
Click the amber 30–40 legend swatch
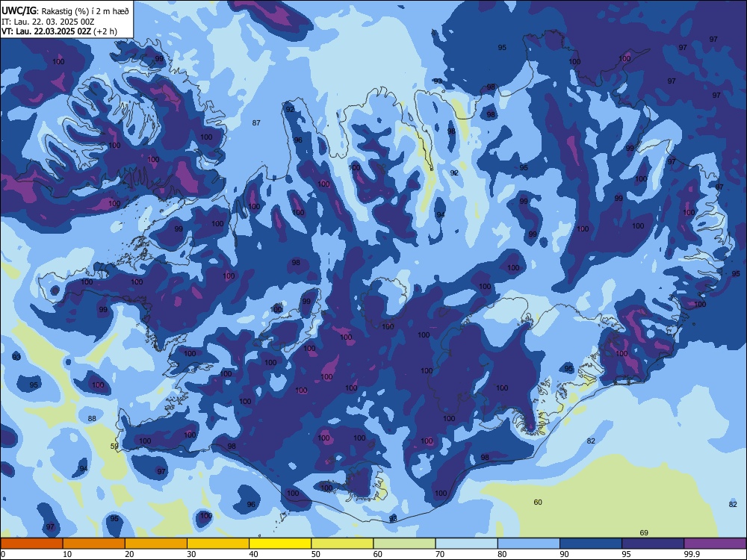[218, 544]
